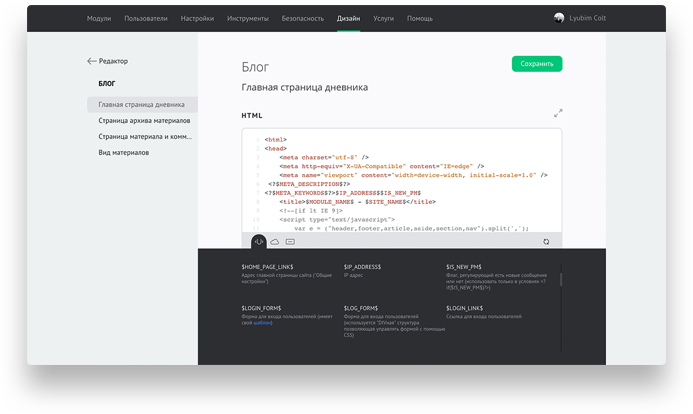The width and height of the screenshot is (693, 414).
Task: Click the meta viewport line in the code
Action: click(413, 175)
